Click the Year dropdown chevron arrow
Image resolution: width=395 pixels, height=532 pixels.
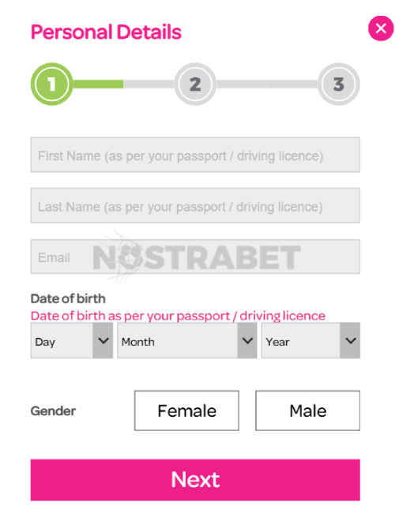350,340
